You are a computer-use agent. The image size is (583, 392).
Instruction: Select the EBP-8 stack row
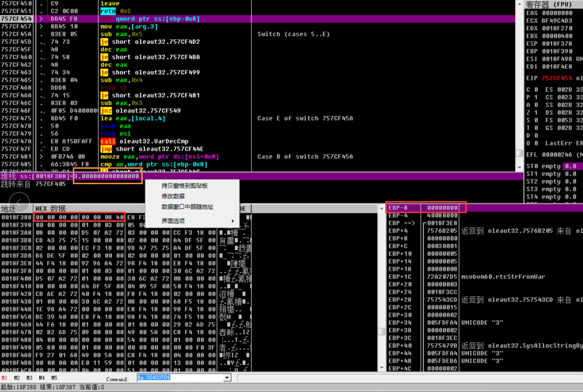pos(484,208)
